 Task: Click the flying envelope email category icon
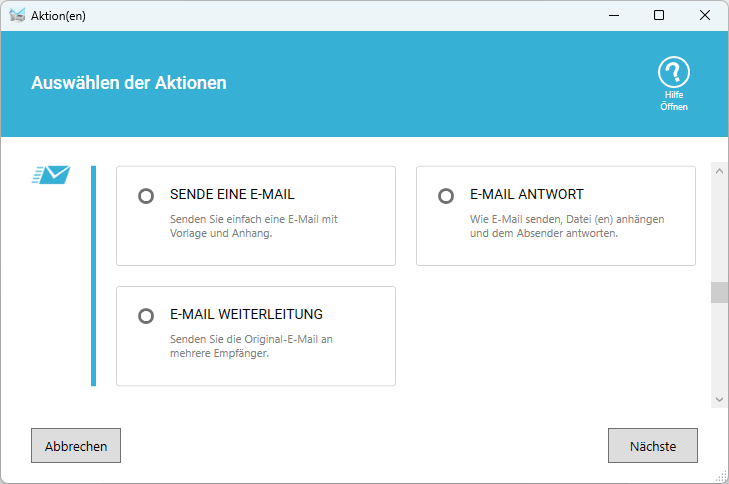pyautogui.click(x=51, y=175)
